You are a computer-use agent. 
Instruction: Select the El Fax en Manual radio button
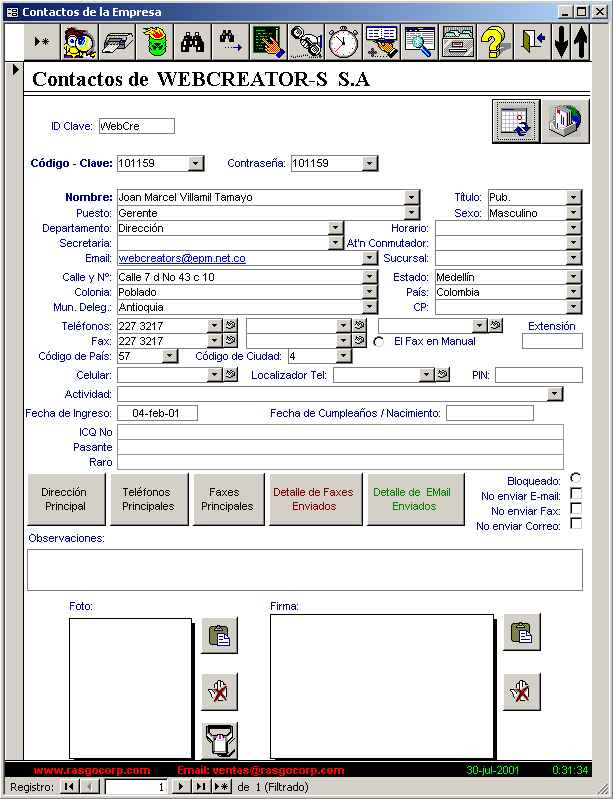coord(379,342)
